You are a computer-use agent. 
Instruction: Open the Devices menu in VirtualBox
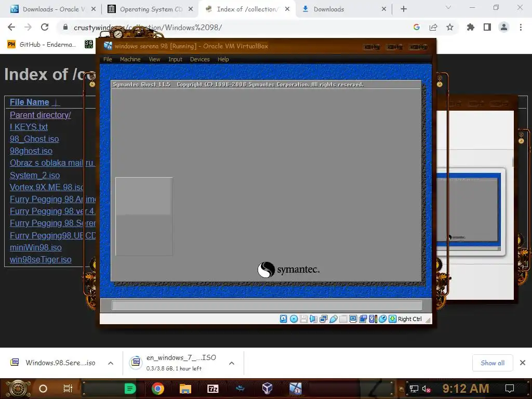point(200,59)
